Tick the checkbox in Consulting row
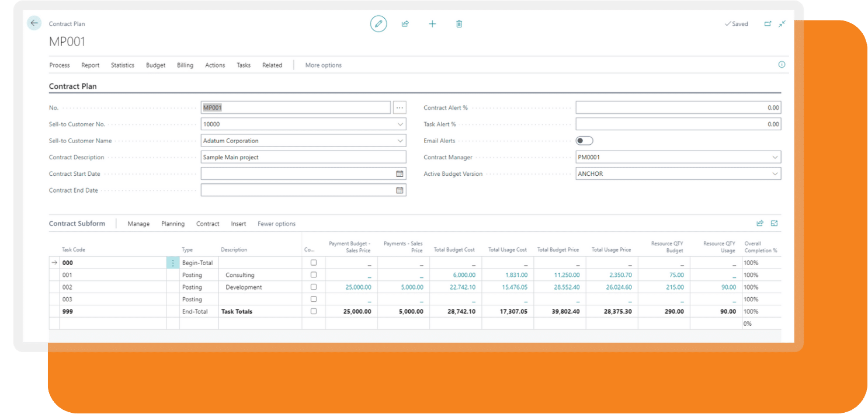Viewport: 868px width, 414px height. (314, 275)
